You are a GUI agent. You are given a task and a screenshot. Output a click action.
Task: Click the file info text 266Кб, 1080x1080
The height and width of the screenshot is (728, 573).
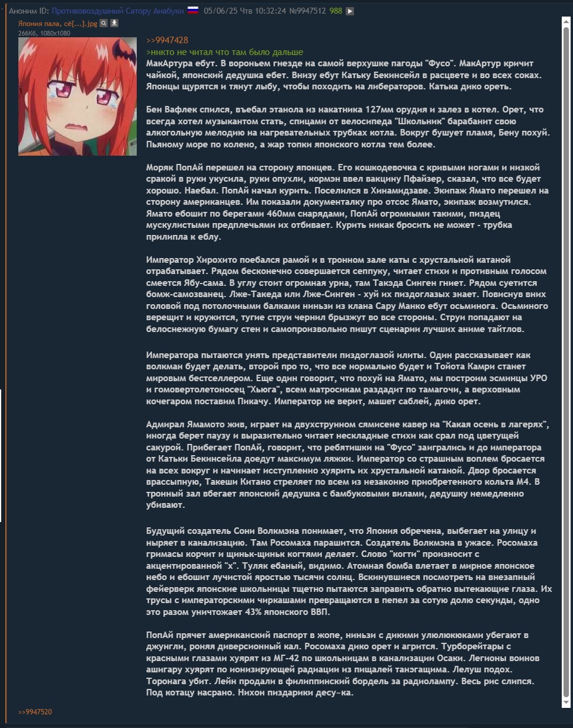coord(44,33)
